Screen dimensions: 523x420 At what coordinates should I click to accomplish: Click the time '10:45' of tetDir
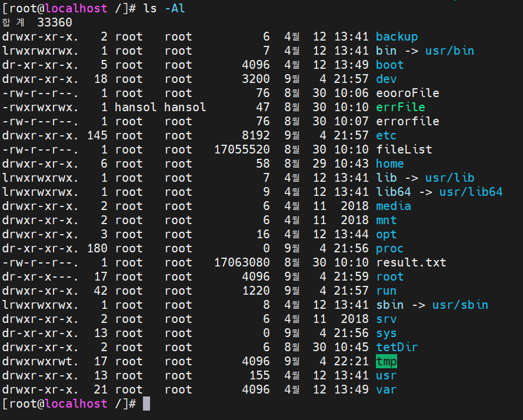click(351, 347)
